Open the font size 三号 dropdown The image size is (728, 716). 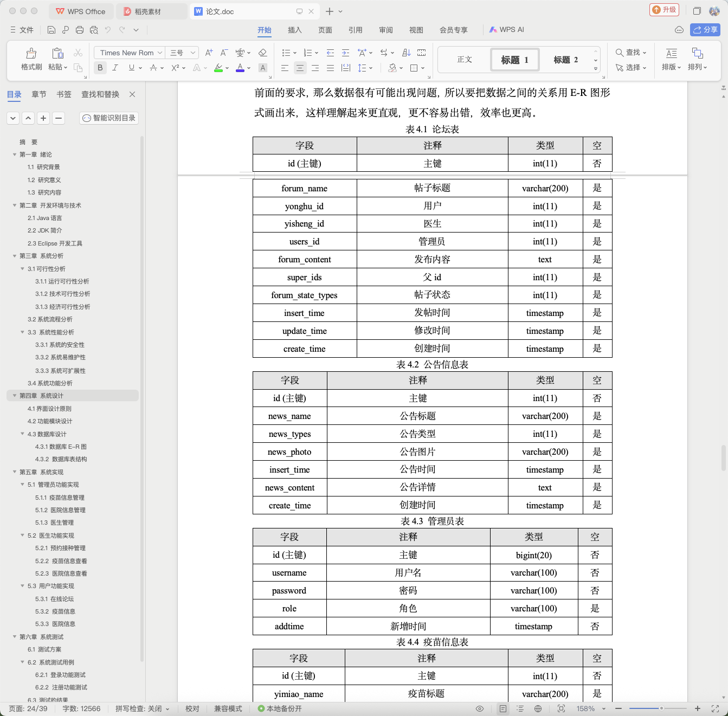point(182,53)
